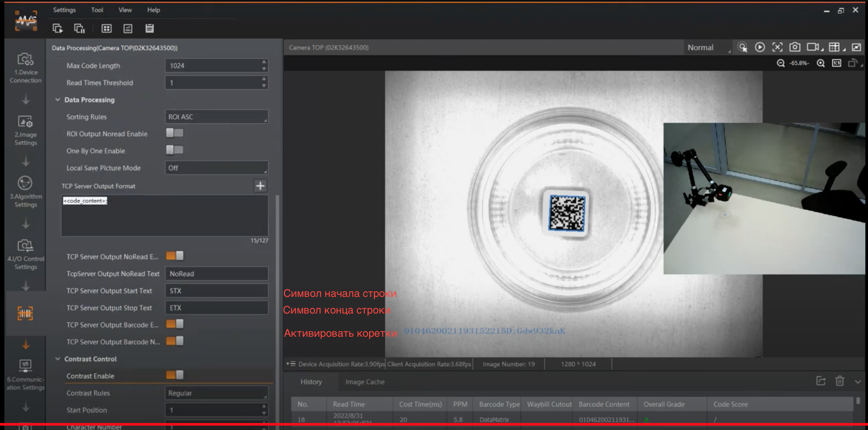Open Local Save Picture Mode dropdown
This screenshot has height=430, width=868.
(217, 168)
